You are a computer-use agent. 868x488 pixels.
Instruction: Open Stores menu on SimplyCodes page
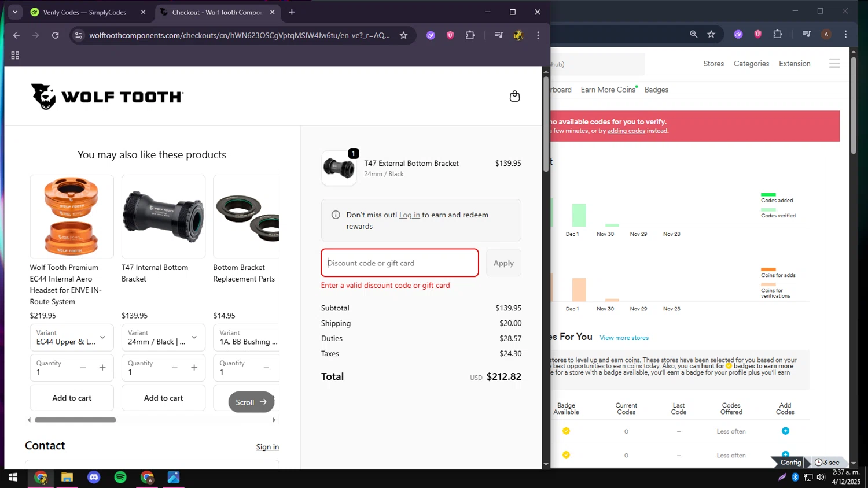click(x=713, y=64)
